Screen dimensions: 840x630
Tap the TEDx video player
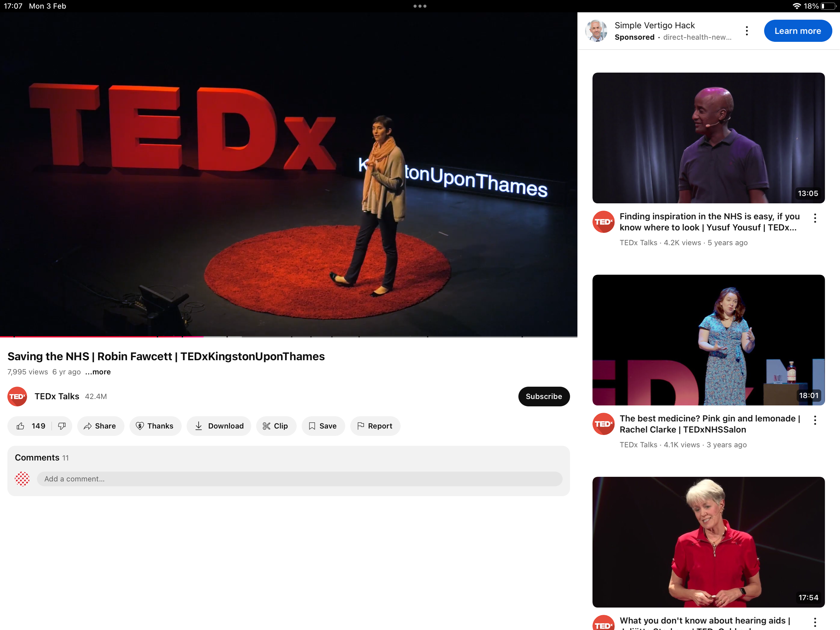point(289,174)
